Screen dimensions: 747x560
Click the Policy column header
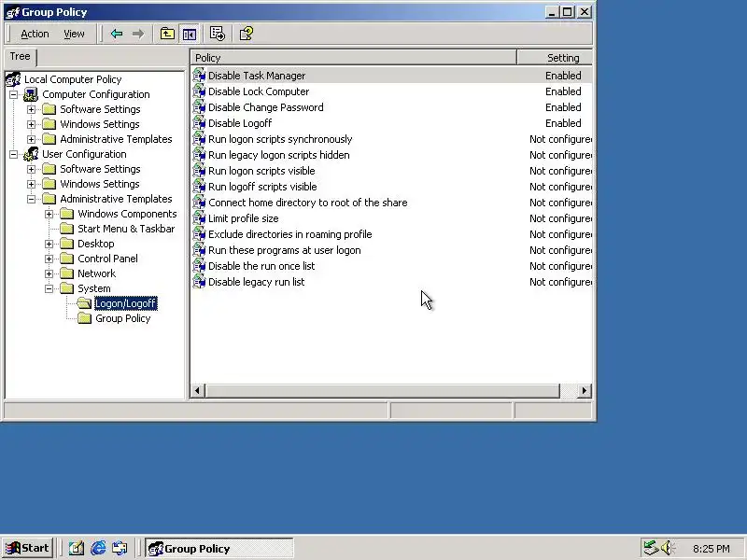pos(354,58)
